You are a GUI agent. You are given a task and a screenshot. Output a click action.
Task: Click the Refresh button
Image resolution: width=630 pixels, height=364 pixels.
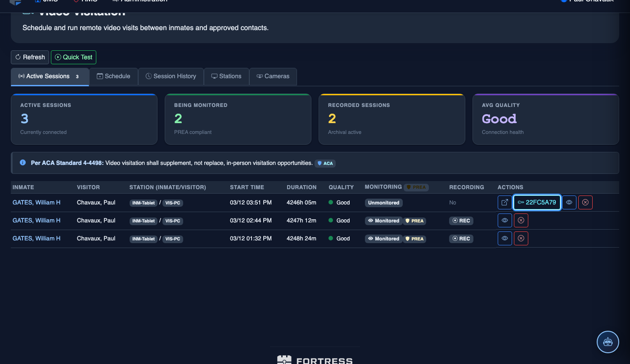tap(30, 57)
